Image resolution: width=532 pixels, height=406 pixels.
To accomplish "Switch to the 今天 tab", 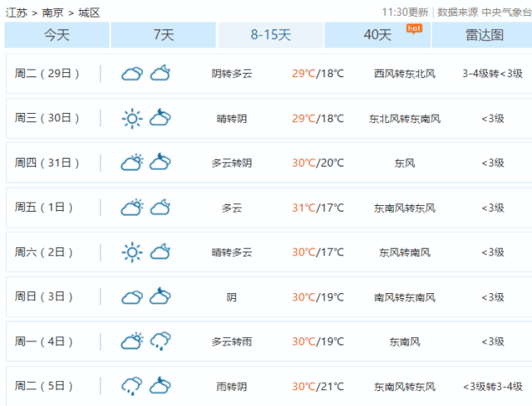I will pos(57,35).
